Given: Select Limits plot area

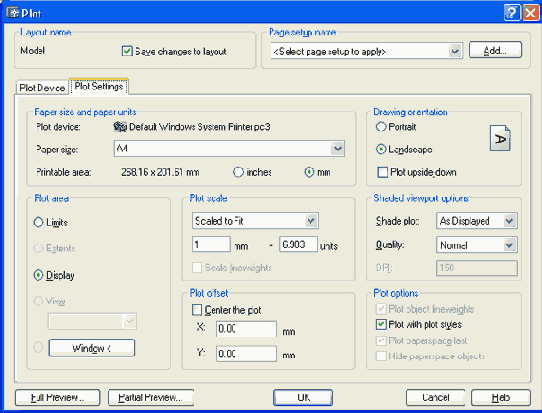Looking at the screenshot, I should coord(38,222).
